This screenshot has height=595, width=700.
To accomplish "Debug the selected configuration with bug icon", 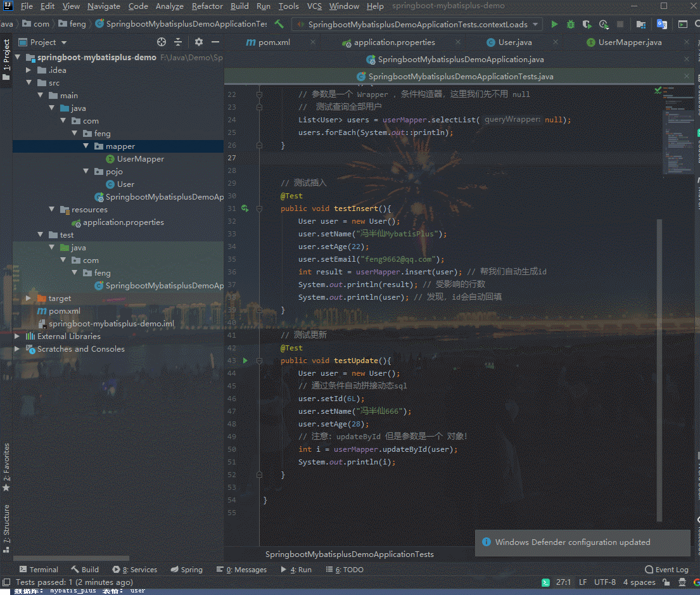I will [x=571, y=24].
